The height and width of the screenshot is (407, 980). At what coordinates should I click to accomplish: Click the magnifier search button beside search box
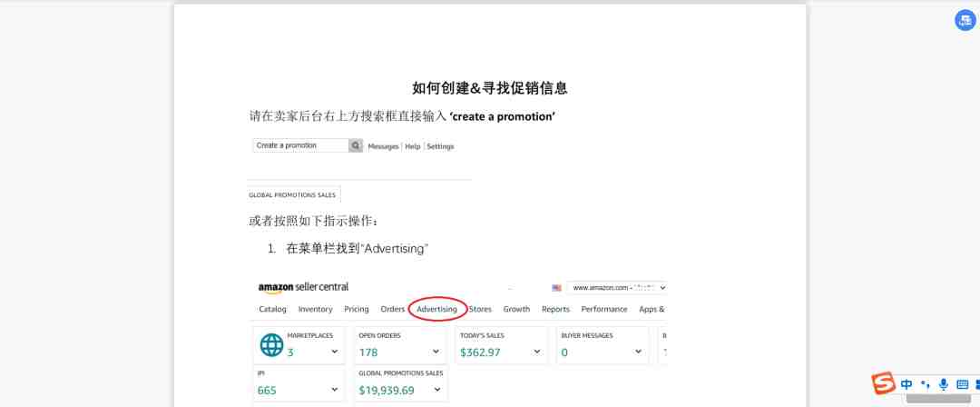click(x=356, y=145)
